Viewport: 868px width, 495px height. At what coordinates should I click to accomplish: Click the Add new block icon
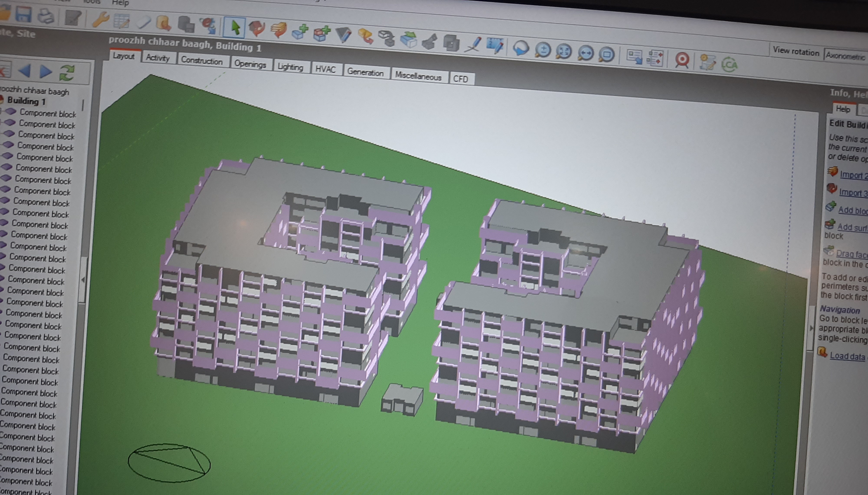point(300,32)
